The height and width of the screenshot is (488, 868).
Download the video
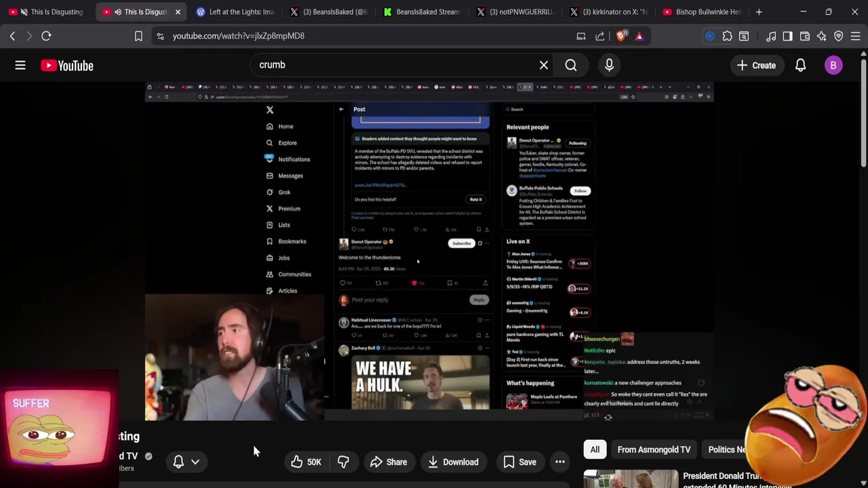tap(453, 462)
